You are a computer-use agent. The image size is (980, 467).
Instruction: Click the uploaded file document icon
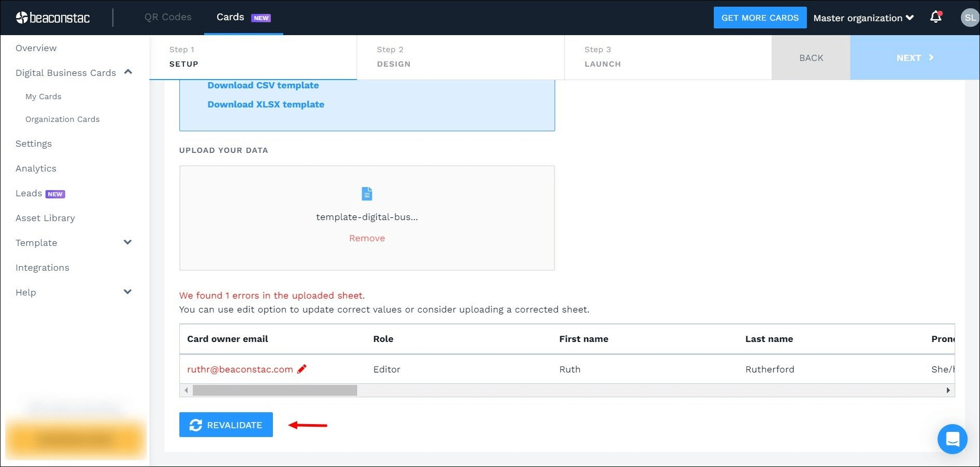click(x=367, y=194)
